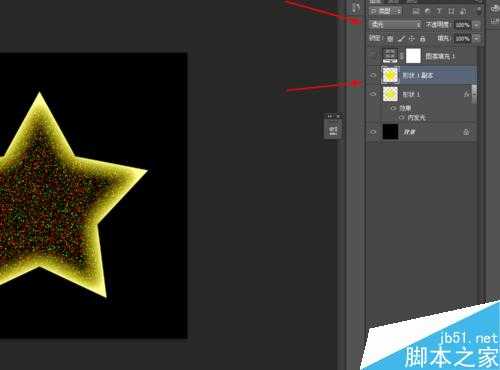Hide the black background layer
The image size is (500, 370).
[373, 132]
